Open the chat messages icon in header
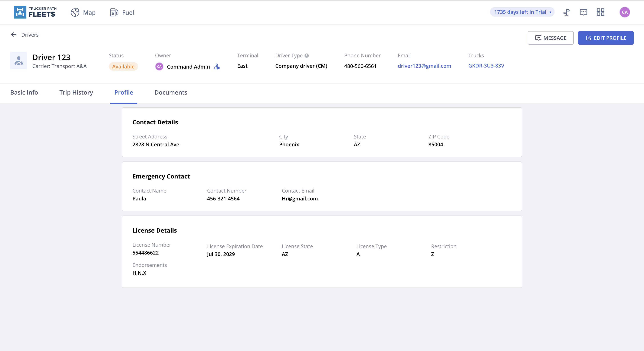Screen dimensions: 644x351 pyautogui.click(x=584, y=12)
